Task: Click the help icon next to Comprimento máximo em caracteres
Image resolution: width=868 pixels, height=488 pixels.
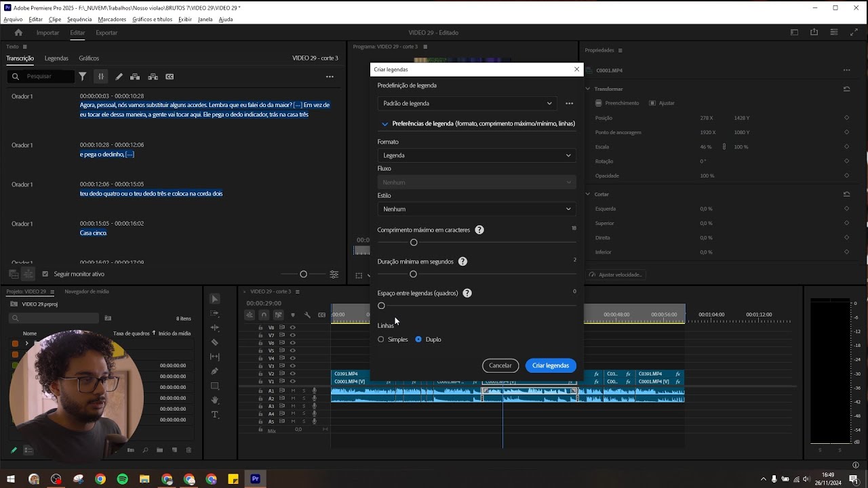Action: tap(479, 230)
